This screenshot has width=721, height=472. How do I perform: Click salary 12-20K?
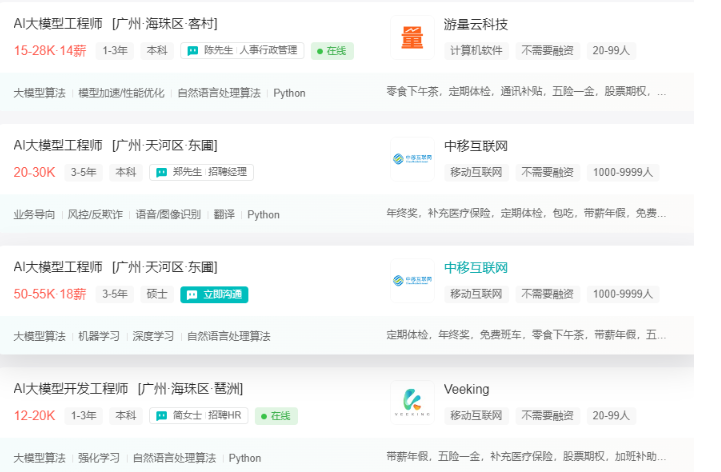click(34, 416)
